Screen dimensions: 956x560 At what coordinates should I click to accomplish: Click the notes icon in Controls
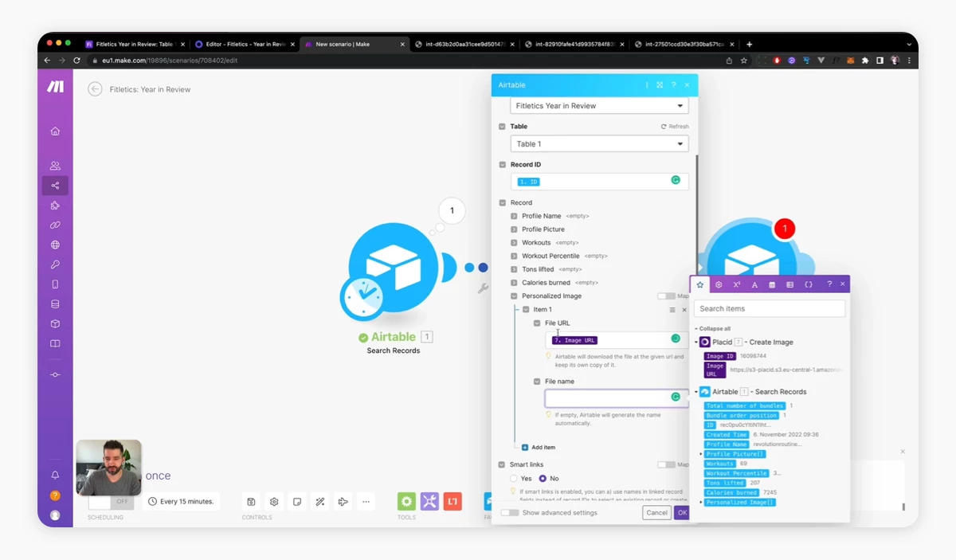297,502
